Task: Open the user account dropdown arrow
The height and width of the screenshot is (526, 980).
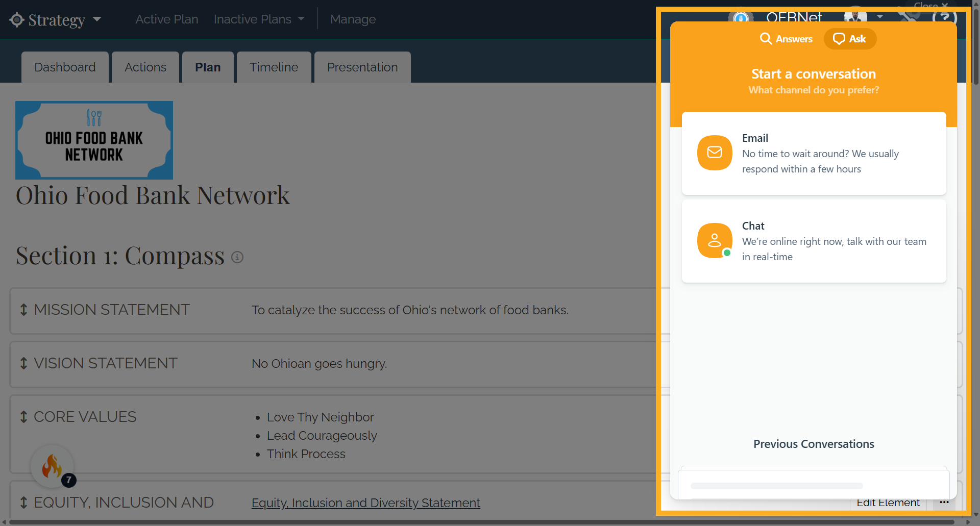Action: coord(880,16)
